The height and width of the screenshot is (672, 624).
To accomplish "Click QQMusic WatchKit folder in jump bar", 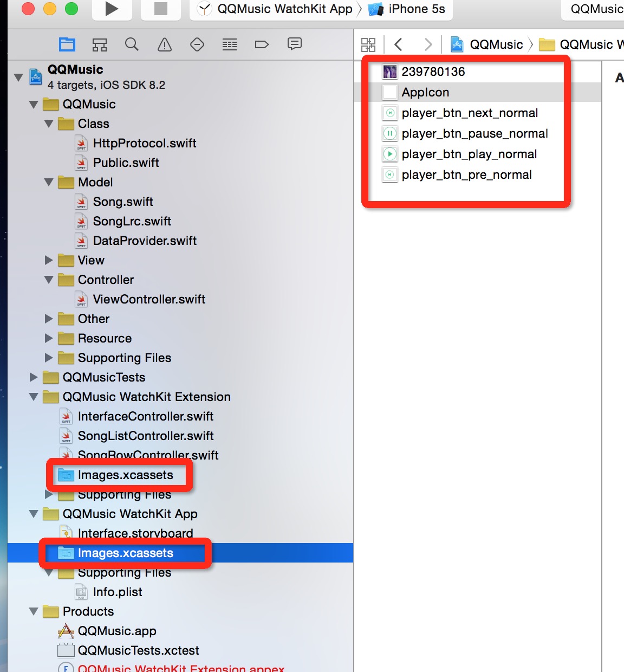I will click(581, 44).
